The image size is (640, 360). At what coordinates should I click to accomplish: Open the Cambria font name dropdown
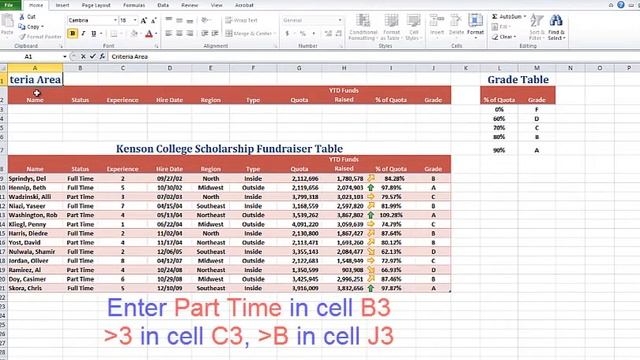click(115, 20)
